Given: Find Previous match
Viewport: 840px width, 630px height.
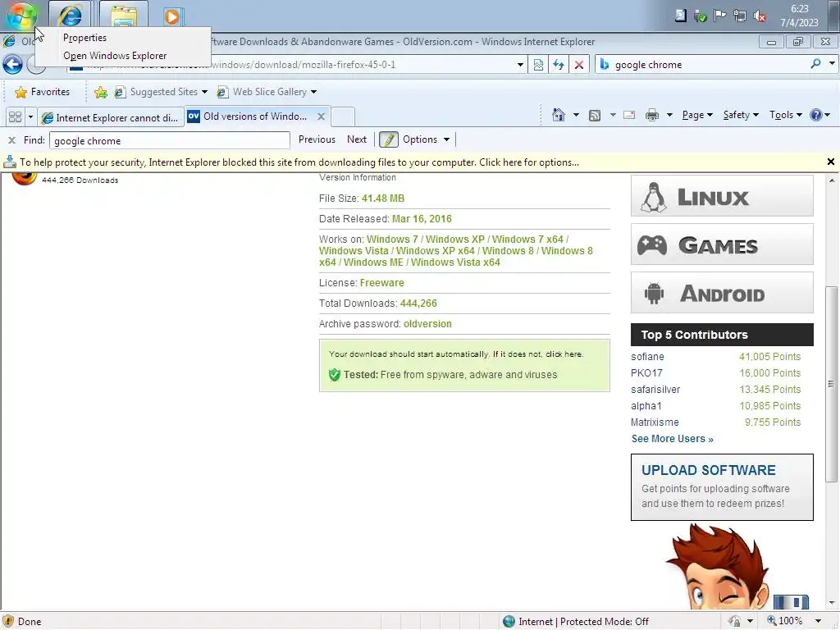Looking at the screenshot, I should (x=317, y=139).
